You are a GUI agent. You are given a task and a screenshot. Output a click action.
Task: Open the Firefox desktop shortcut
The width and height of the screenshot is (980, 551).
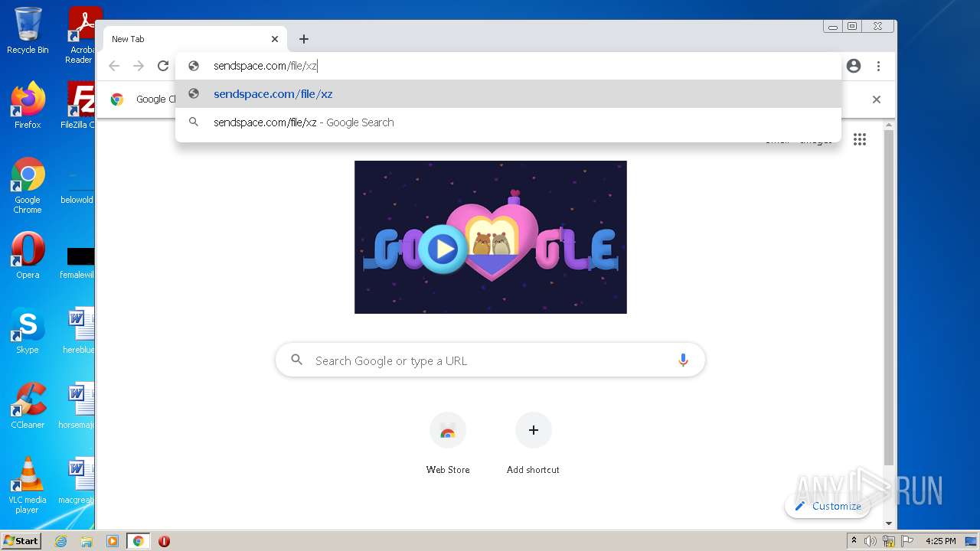coord(28,105)
